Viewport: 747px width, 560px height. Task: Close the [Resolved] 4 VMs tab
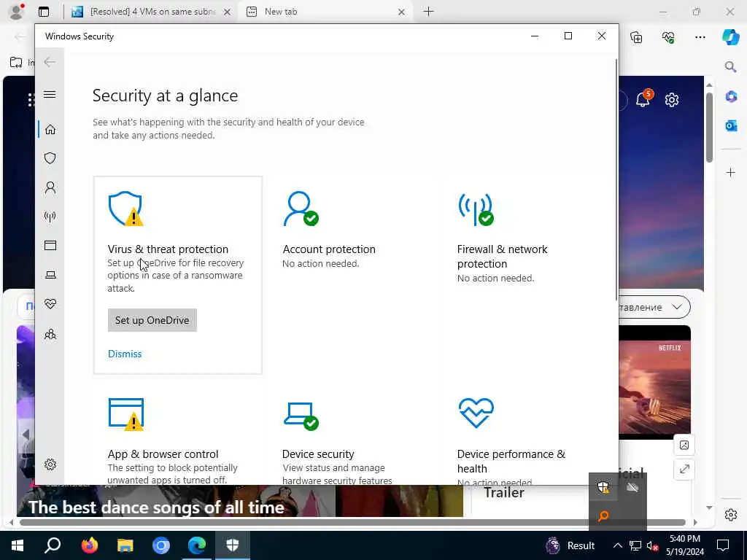click(228, 12)
